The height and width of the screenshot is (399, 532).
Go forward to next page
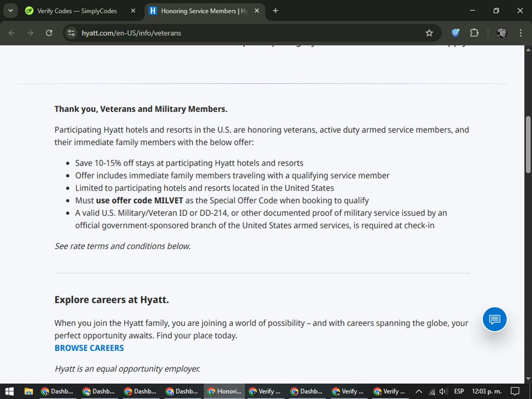30,33
